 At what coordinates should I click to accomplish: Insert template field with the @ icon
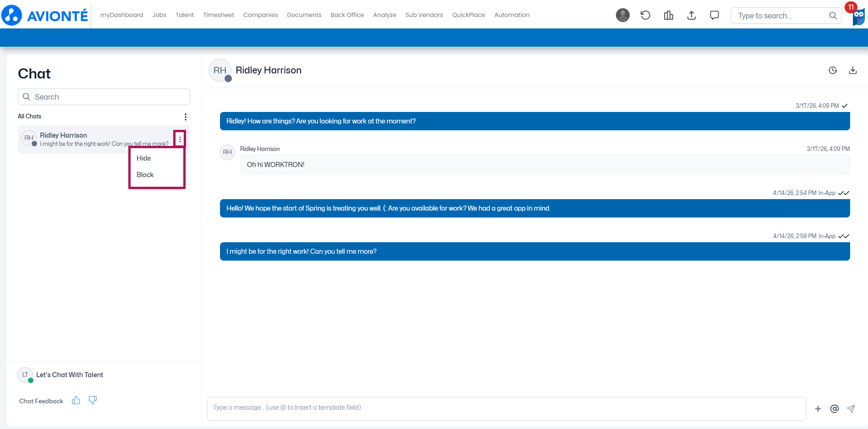click(x=835, y=409)
